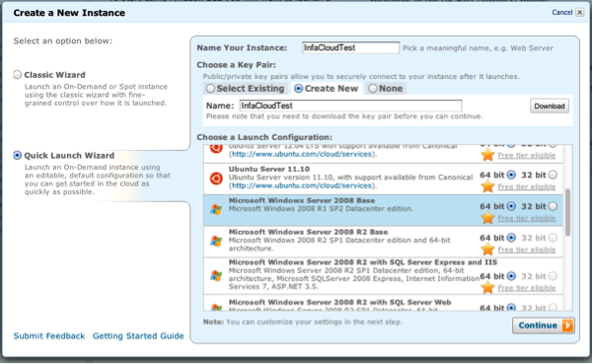Choose Select Existing key pair option
The height and width of the screenshot is (364, 593).
tap(210, 89)
